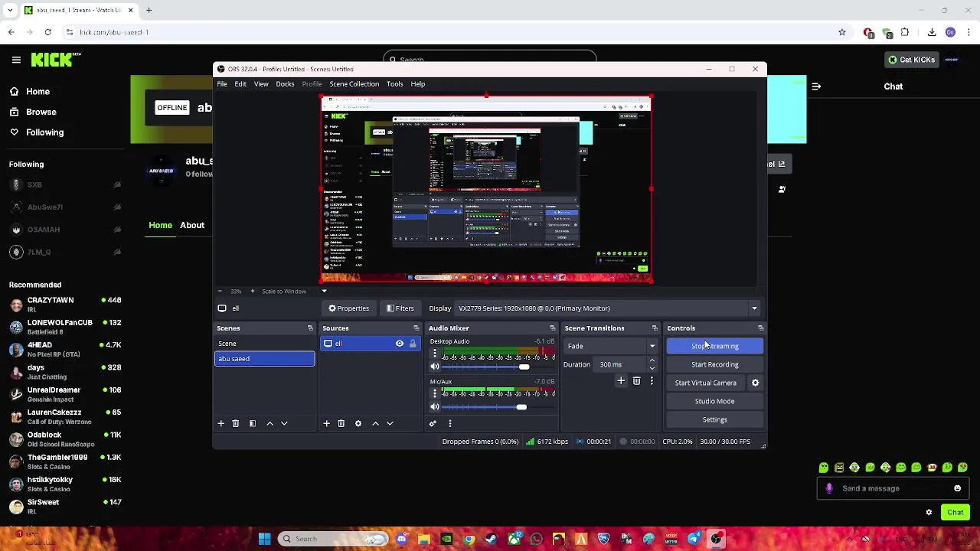Open OBS Docks menu
The width and height of the screenshot is (980, 551).
coord(285,84)
